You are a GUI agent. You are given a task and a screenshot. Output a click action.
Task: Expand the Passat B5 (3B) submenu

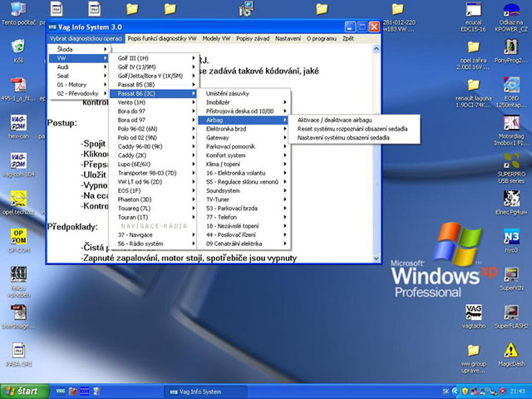154,85
